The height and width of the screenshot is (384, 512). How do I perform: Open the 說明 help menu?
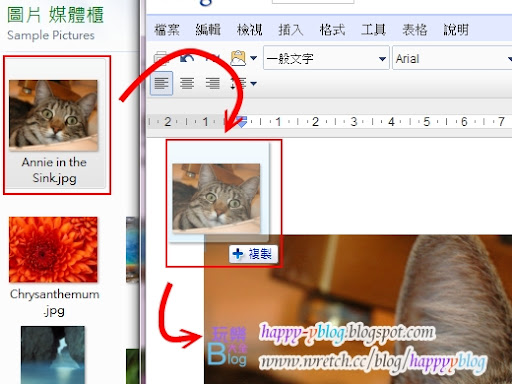(456, 30)
